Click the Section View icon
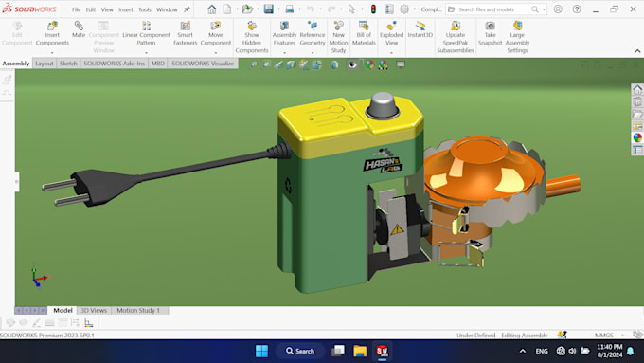Viewport: 644px width, 363px height. [291, 64]
